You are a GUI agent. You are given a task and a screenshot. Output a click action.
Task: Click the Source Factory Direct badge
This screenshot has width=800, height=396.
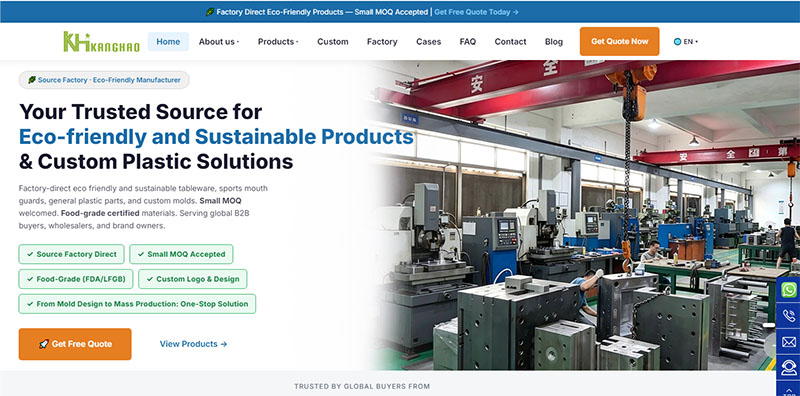71,254
